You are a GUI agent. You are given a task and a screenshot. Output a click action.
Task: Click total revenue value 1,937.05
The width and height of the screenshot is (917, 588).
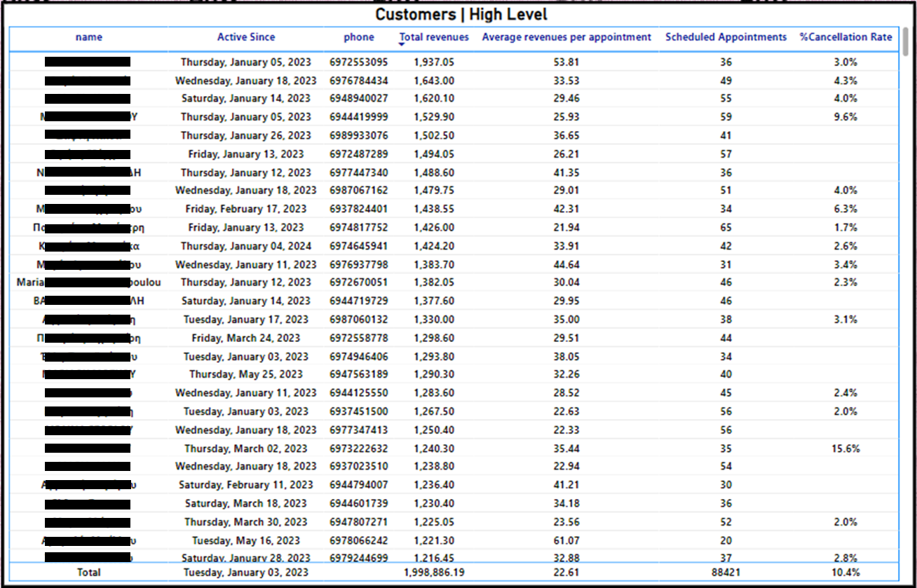(x=434, y=62)
